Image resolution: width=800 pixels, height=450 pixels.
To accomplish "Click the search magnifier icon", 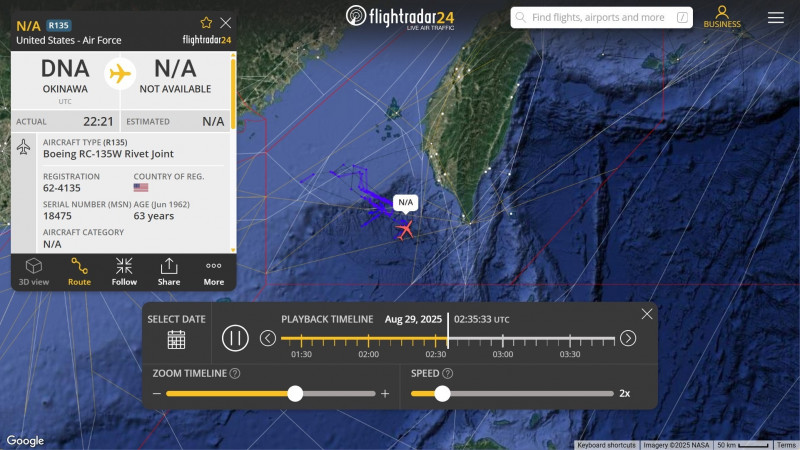I will [520, 17].
